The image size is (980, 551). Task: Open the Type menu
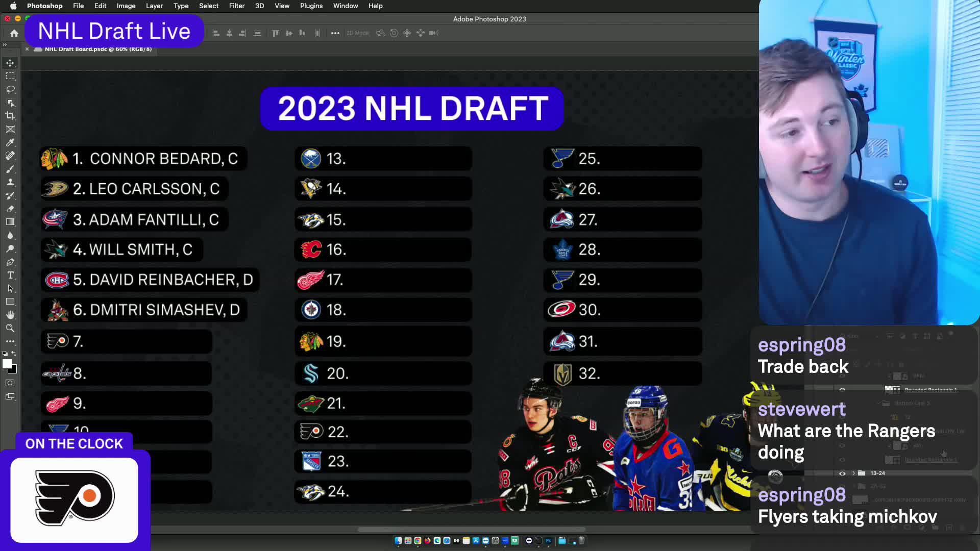(181, 6)
